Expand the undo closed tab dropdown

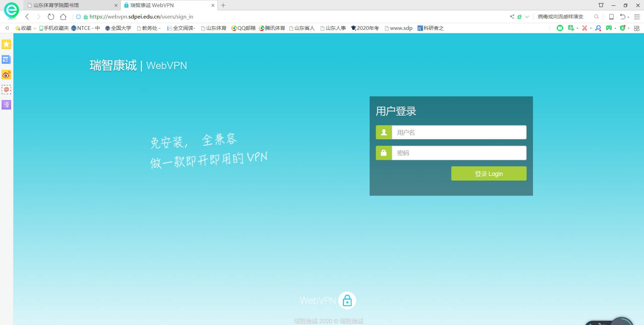[x=628, y=17]
